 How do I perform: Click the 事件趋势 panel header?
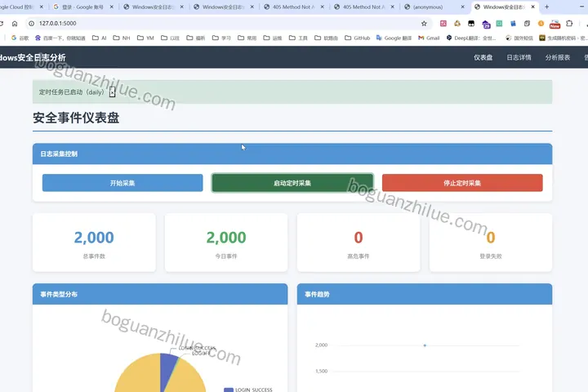425,294
